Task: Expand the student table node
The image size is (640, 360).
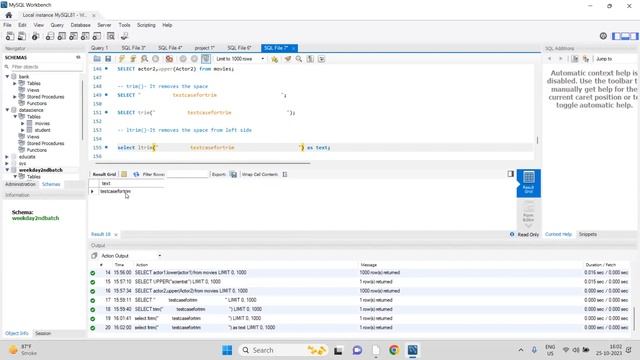Action: [23, 130]
